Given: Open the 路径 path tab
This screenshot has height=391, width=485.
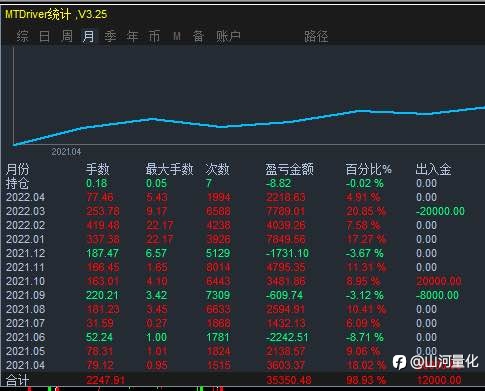Looking at the screenshot, I should coord(316,36).
